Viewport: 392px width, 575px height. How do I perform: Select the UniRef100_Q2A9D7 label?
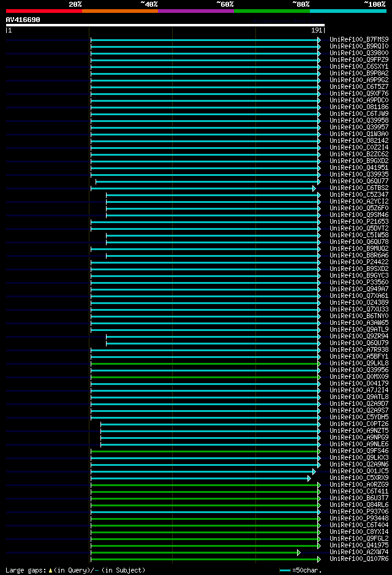tap(359, 404)
